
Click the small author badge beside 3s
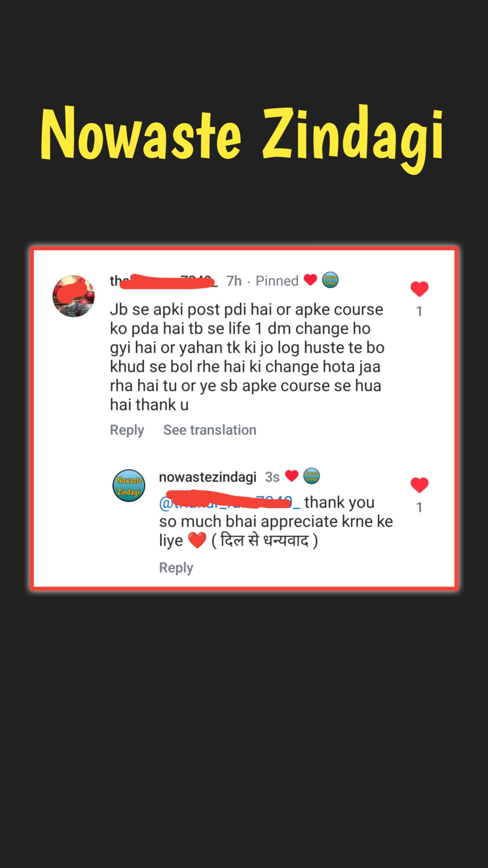coord(311,476)
